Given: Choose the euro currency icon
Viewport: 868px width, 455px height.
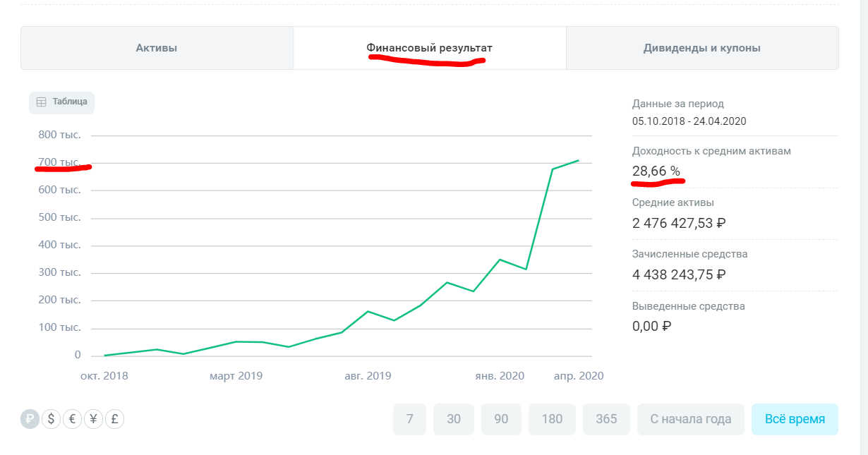Looking at the screenshot, I should coord(72,419).
